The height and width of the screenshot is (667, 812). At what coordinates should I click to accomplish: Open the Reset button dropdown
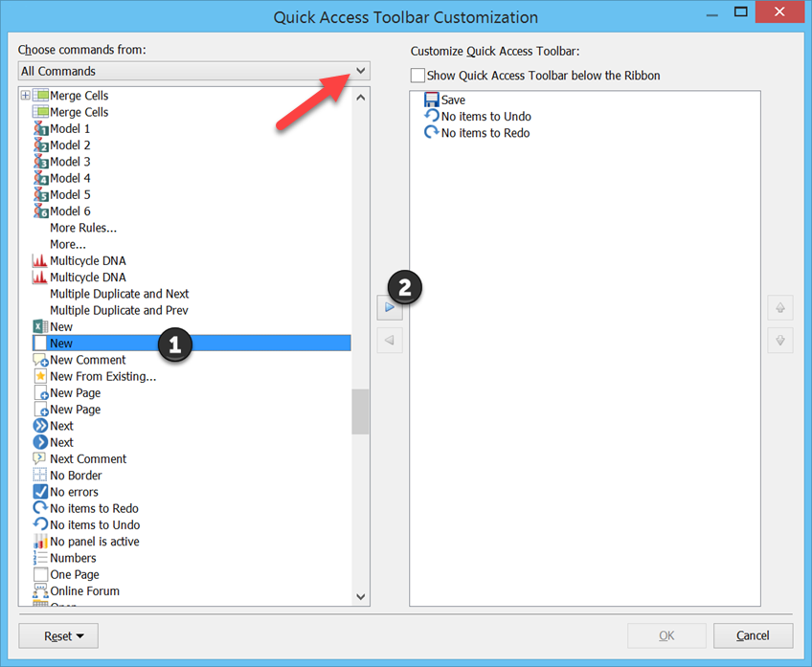[x=64, y=635]
